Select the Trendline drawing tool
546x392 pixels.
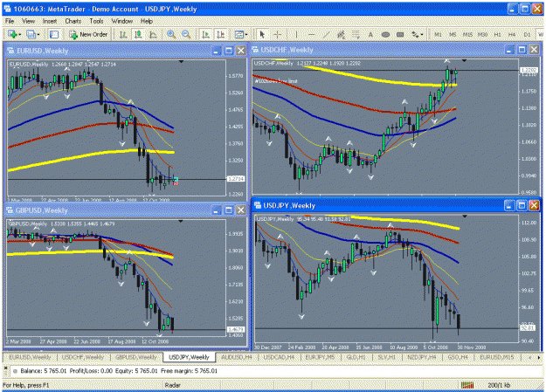tap(326, 34)
